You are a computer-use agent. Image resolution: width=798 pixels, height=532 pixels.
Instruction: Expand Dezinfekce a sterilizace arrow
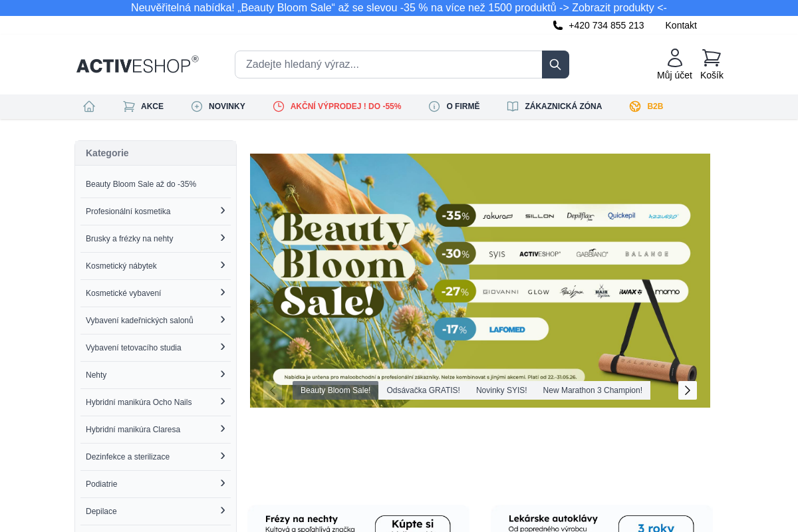pyautogui.click(x=223, y=456)
